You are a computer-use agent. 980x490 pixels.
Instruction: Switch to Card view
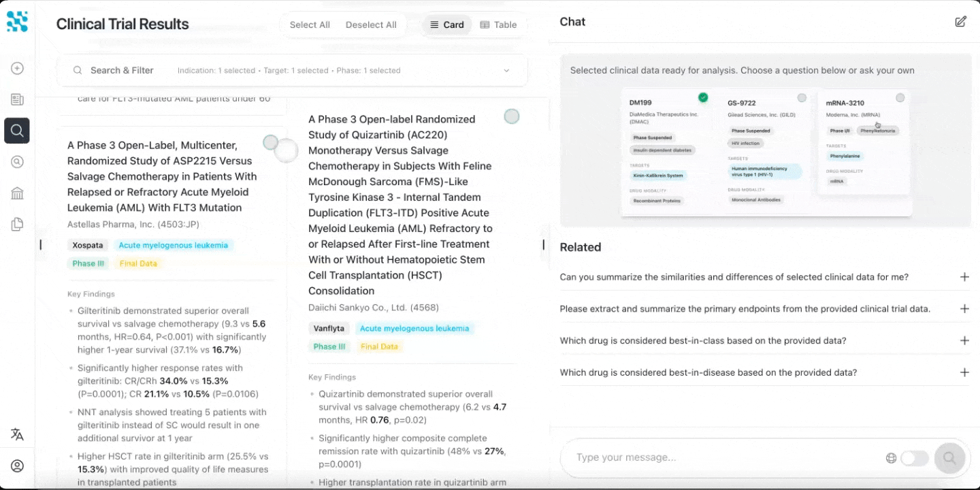click(447, 24)
